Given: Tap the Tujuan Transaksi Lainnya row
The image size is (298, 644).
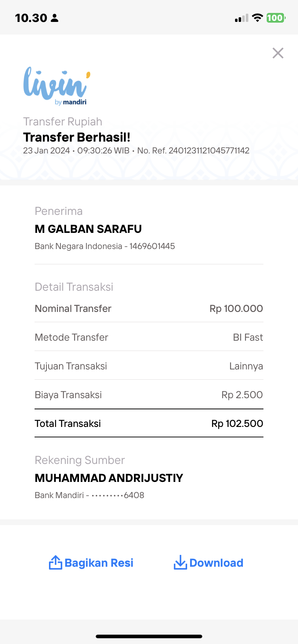Looking at the screenshot, I should 149,366.
